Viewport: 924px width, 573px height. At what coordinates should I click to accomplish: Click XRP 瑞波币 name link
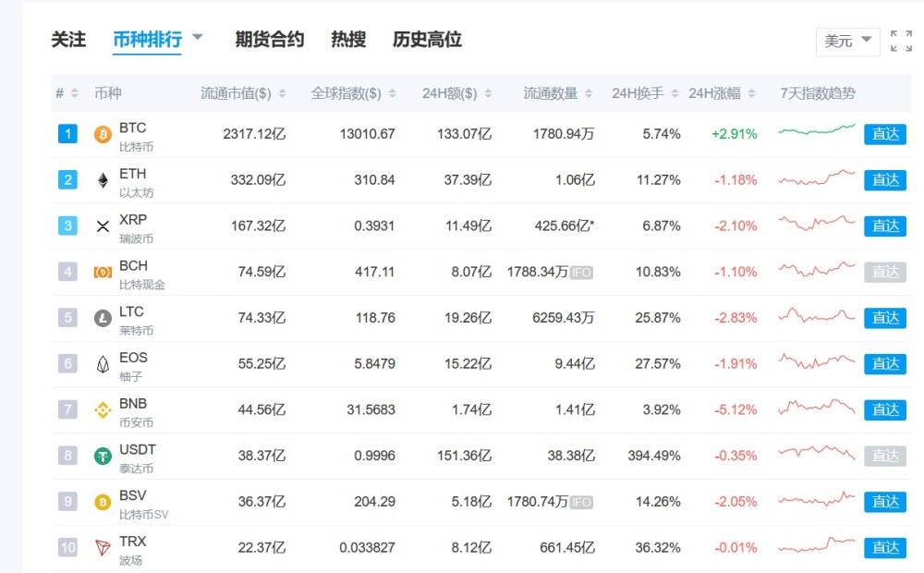click(136, 228)
